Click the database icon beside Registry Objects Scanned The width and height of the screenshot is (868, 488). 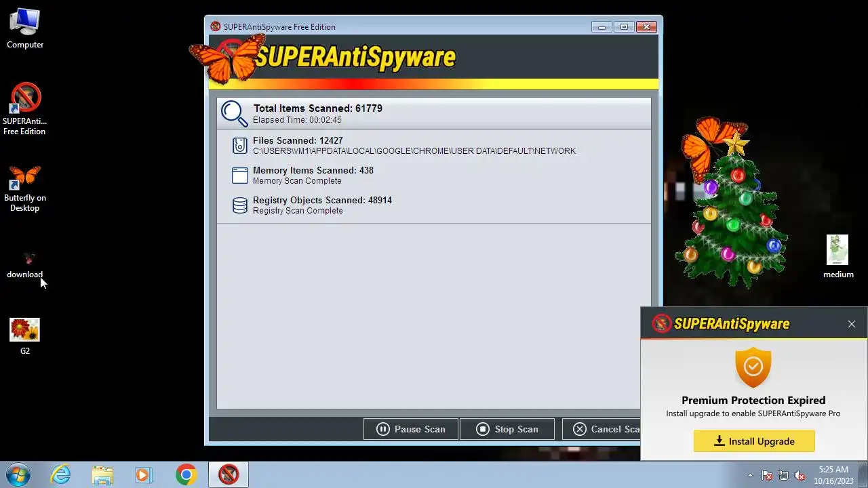pos(240,205)
